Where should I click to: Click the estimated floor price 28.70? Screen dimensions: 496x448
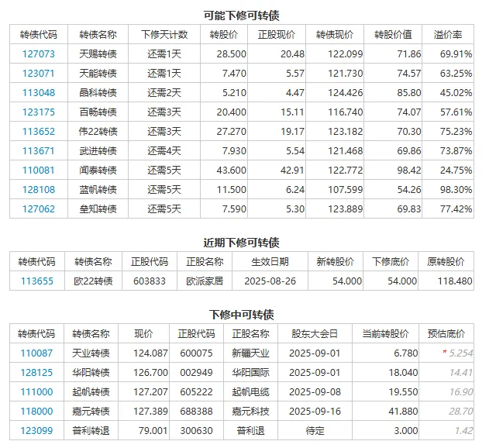[x=460, y=412]
